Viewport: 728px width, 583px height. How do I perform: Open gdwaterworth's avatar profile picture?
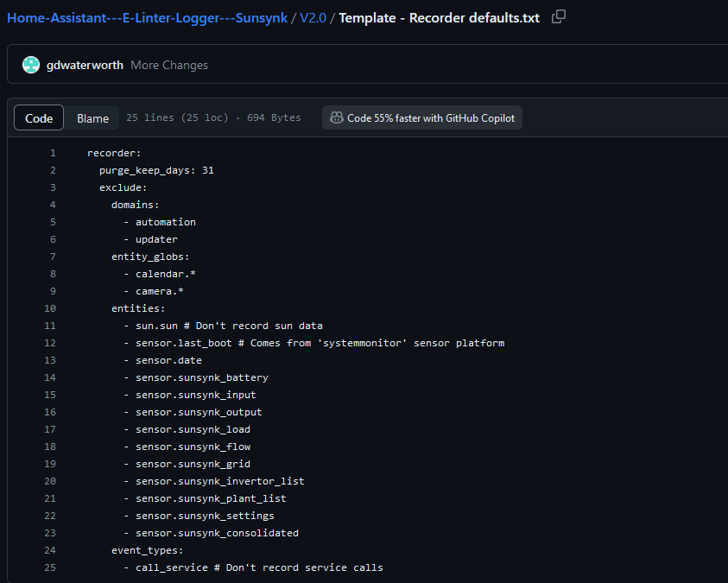[x=31, y=65]
